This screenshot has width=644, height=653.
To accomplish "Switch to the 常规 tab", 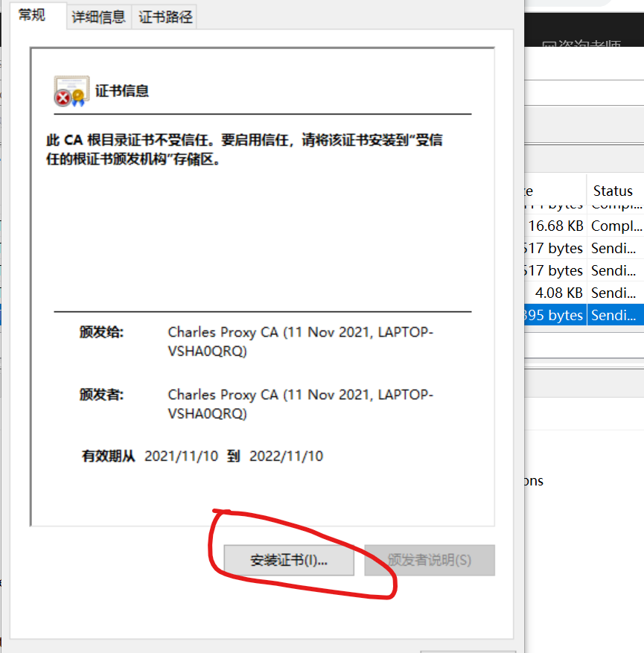I will tap(33, 16).
